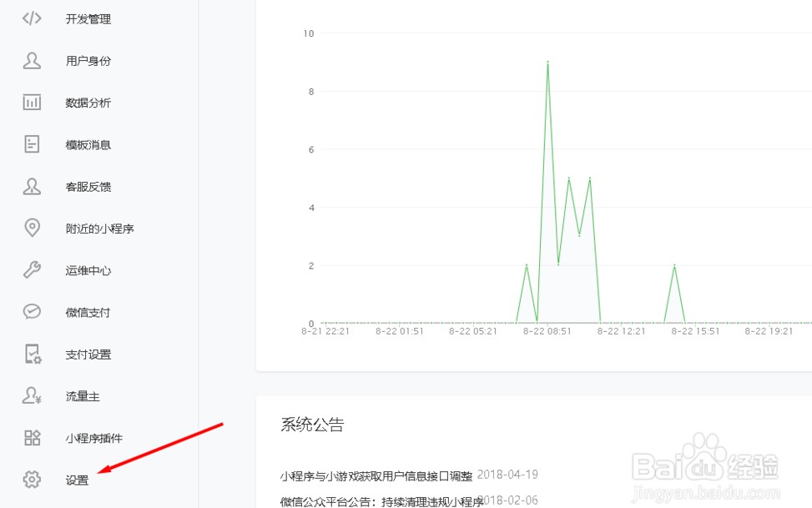The image size is (812, 508).
Task: Click the chart peak at 8-22 08:51
Action: pyautogui.click(x=548, y=63)
